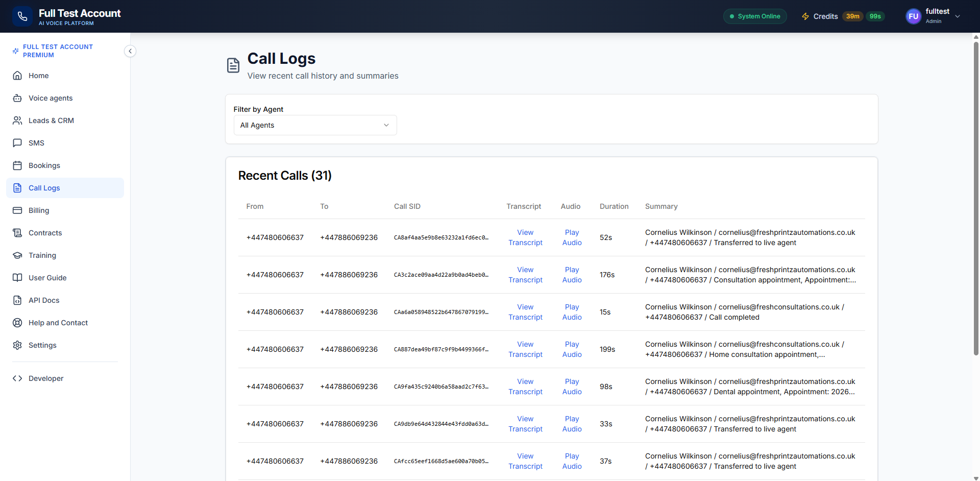The image size is (980, 481).
Task: View Transcript for the 52s call
Action: click(525, 237)
